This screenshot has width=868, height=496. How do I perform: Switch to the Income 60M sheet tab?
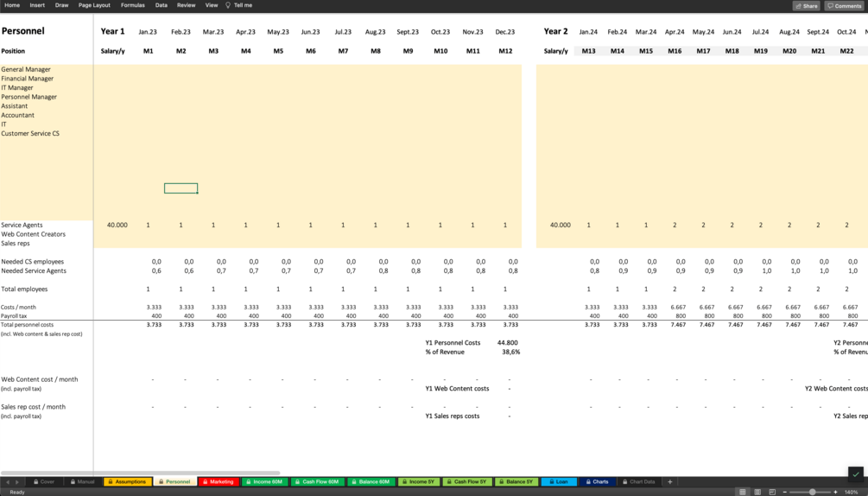click(264, 481)
